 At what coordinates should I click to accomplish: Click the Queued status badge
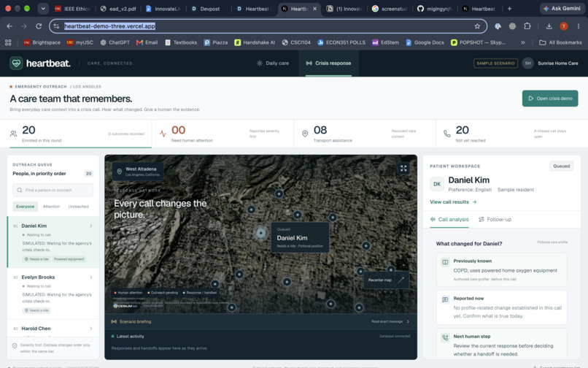click(x=562, y=166)
